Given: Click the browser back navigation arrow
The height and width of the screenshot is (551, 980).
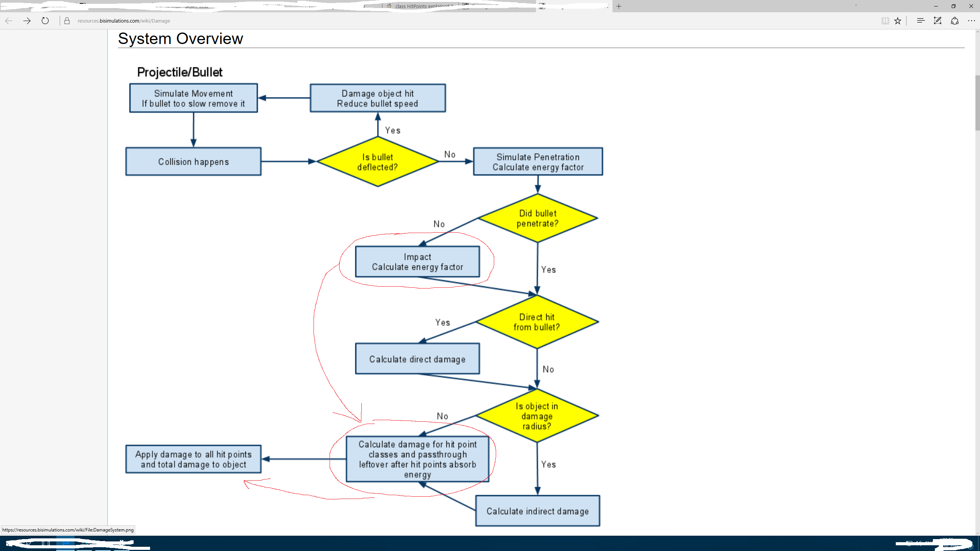Looking at the screenshot, I should (x=9, y=21).
